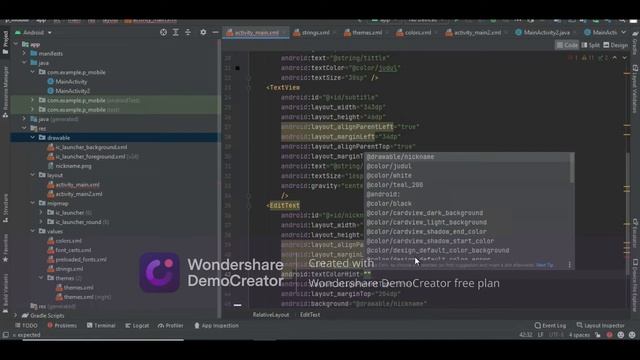Image resolution: width=640 pixels, height=360 pixels.
Task: Expand the ic_launcher_round mipmap folder
Action: tap(41, 222)
